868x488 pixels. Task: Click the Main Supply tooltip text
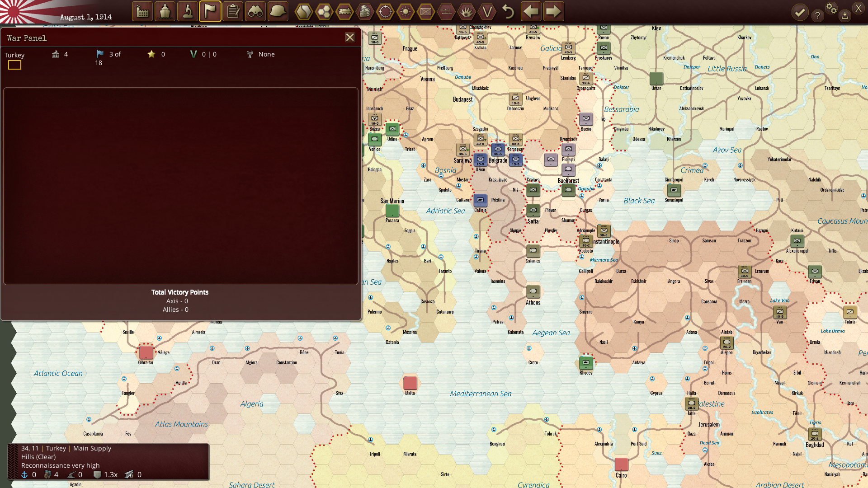point(92,448)
